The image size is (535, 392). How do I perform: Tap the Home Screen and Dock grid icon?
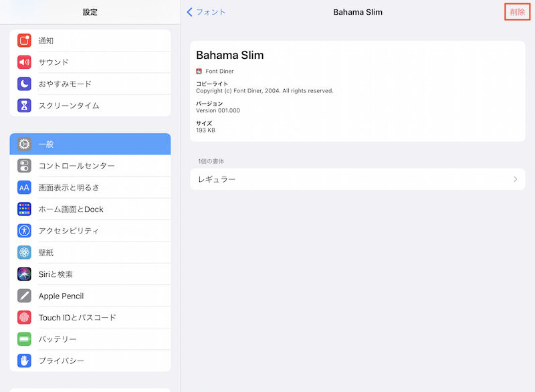(x=24, y=209)
